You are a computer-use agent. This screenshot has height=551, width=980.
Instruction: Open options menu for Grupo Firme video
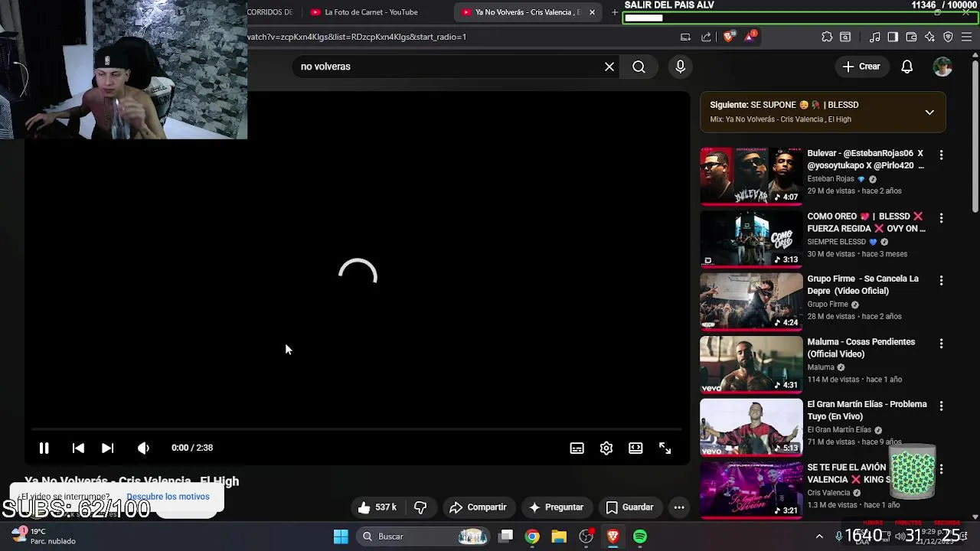click(941, 280)
